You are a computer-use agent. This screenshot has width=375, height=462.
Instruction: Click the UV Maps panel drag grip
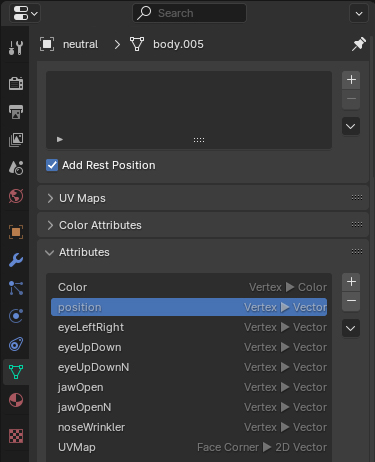pyautogui.click(x=357, y=198)
